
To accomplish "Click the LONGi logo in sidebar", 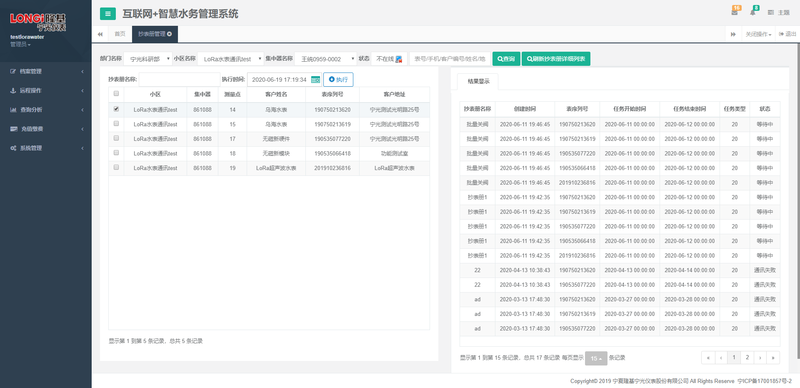I will tap(38, 22).
